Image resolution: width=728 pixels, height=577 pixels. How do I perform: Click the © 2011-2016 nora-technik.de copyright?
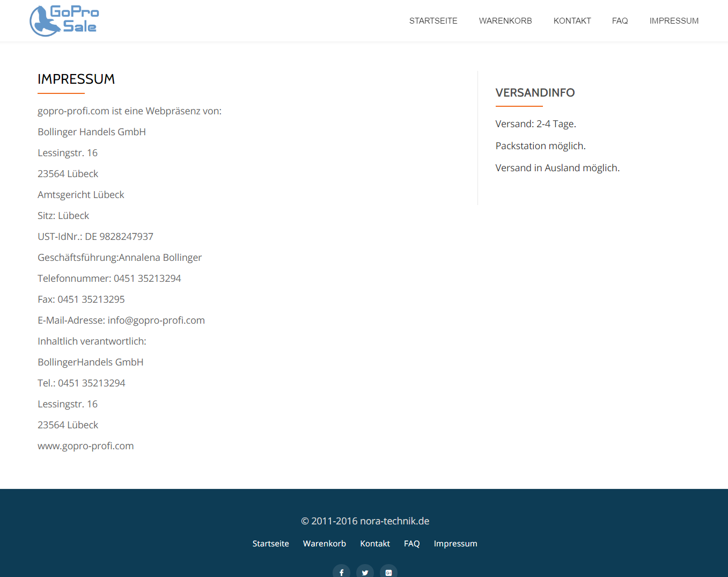tap(365, 521)
